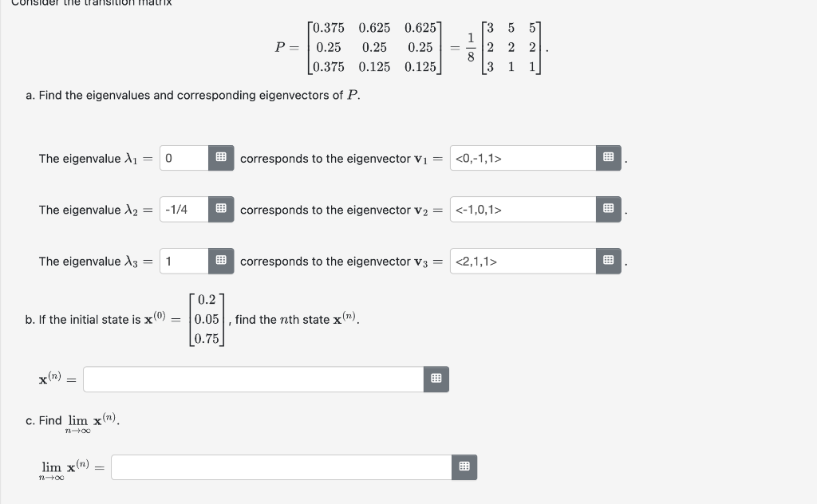The image size is (817, 504).
Task: Select the λ2 field containing -1/4
Action: click(184, 210)
